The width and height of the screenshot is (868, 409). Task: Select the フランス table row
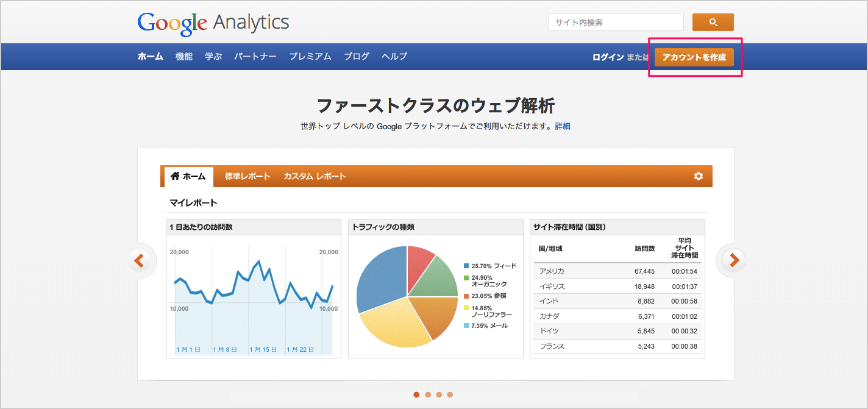coord(619,346)
